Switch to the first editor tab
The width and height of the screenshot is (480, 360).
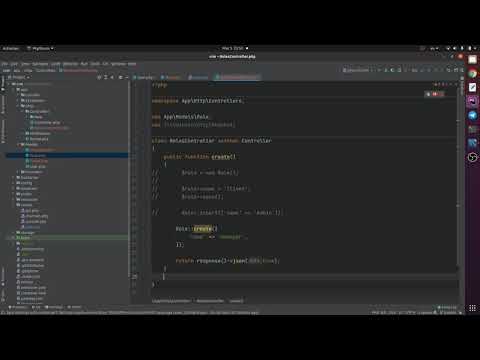143,77
